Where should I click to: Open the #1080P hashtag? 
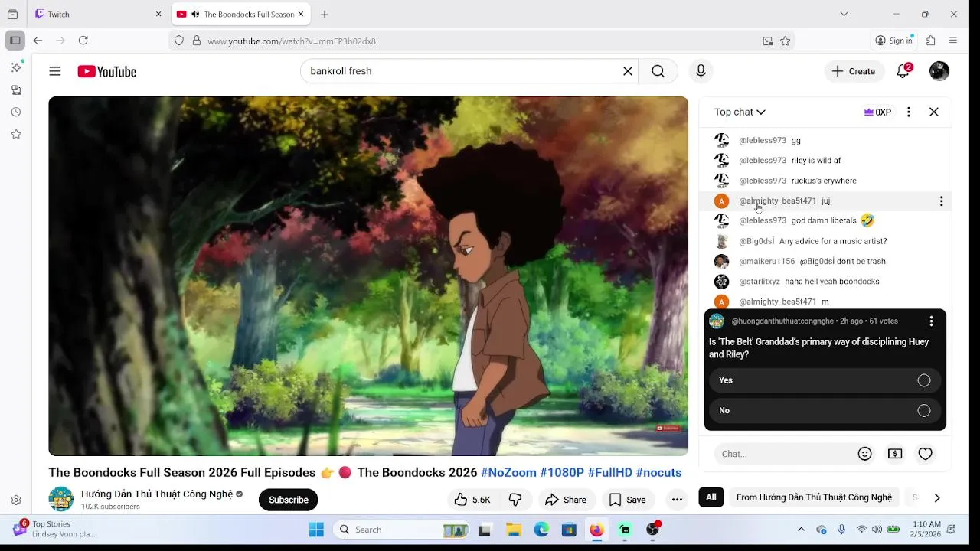coord(562,473)
